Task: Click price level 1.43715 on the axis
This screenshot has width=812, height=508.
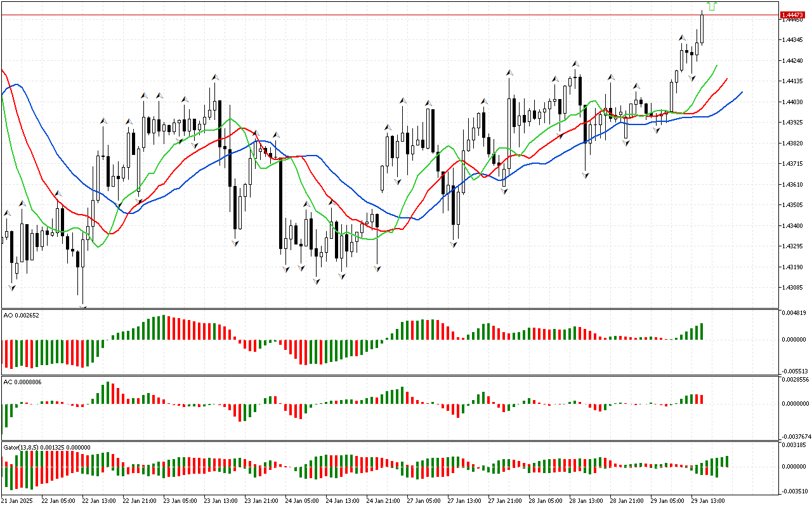Action: pyautogui.click(x=793, y=164)
